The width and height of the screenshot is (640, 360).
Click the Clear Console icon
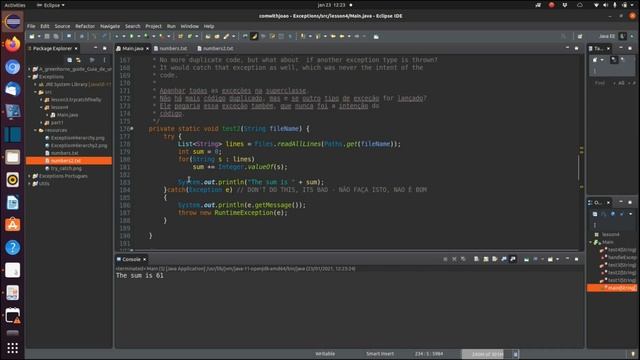tap(476, 259)
